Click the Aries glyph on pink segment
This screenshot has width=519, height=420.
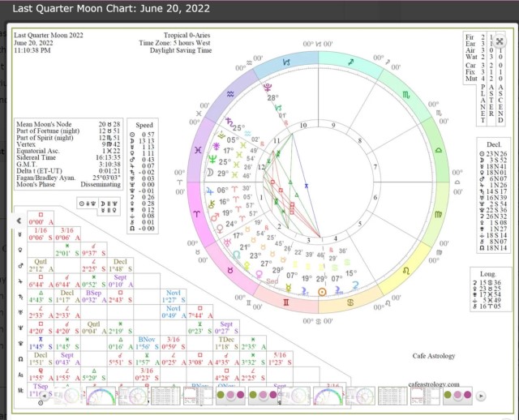[198, 213]
